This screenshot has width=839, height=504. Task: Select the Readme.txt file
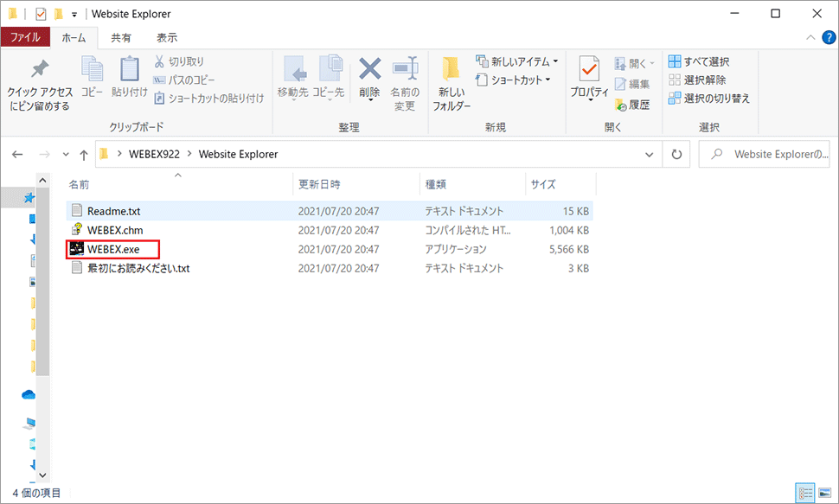pyautogui.click(x=330, y=211)
